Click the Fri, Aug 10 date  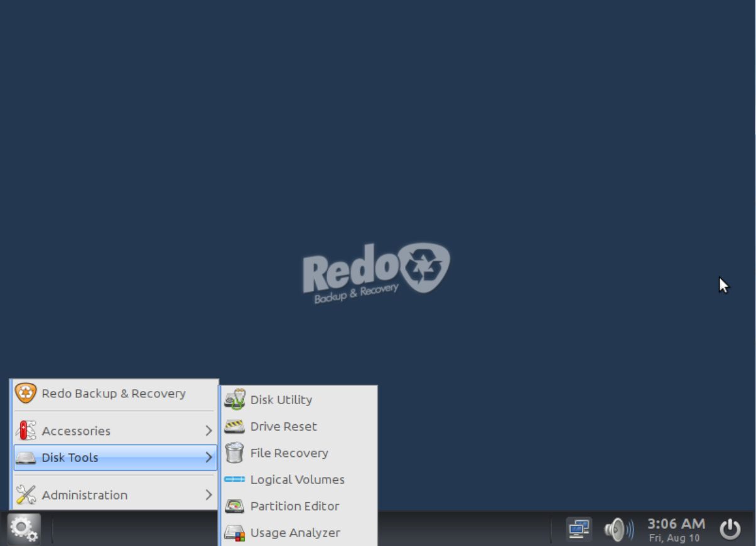coord(674,538)
